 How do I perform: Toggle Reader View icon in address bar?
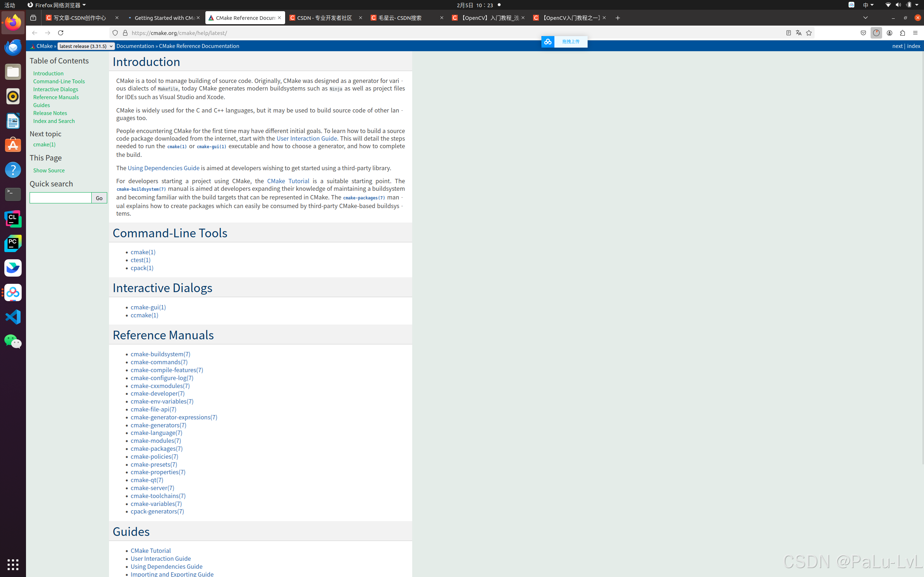(x=788, y=33)
